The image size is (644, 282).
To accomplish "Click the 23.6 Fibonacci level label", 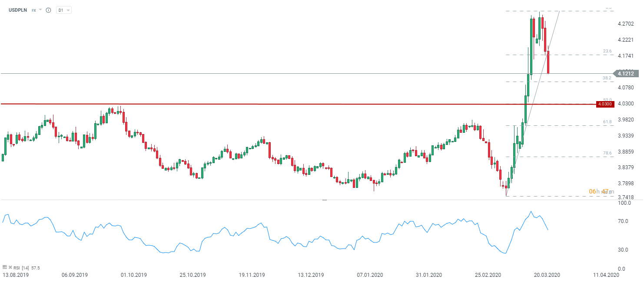I will 607,51.
